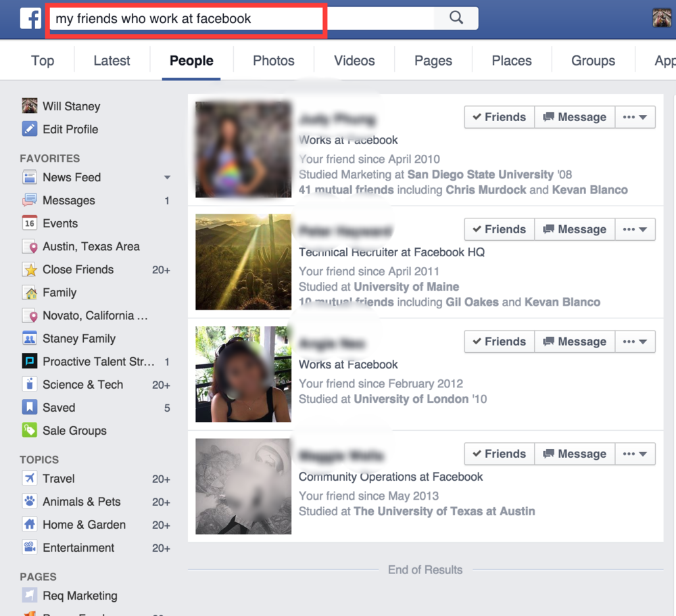Open the profile avatar in the top bar
The height and width of the screenshot is (616, 676).
pyautogui.click(x=662, y=18)
